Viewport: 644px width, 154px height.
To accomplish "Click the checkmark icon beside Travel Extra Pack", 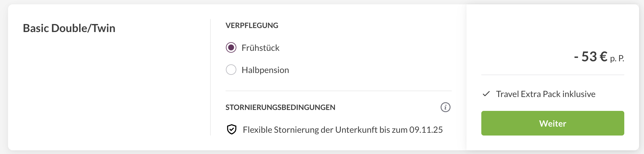I will pyautogui.click(x=486, y=94).
